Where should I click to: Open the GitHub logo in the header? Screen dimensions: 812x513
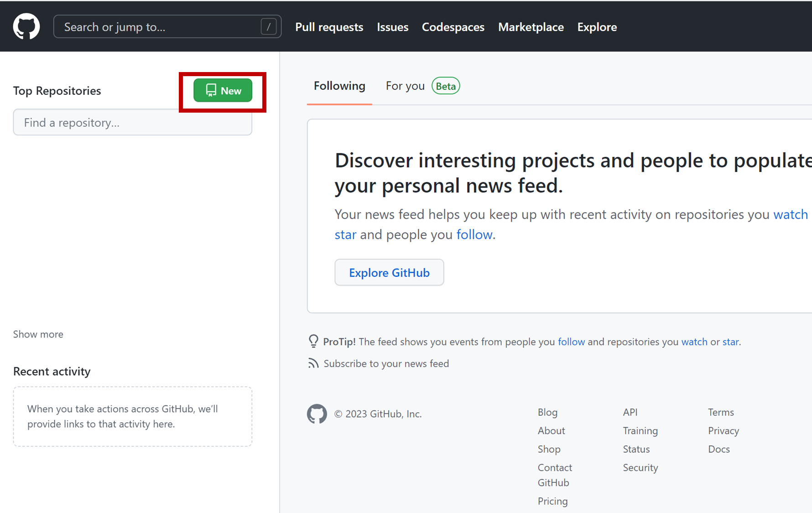(x=26, y=26)
